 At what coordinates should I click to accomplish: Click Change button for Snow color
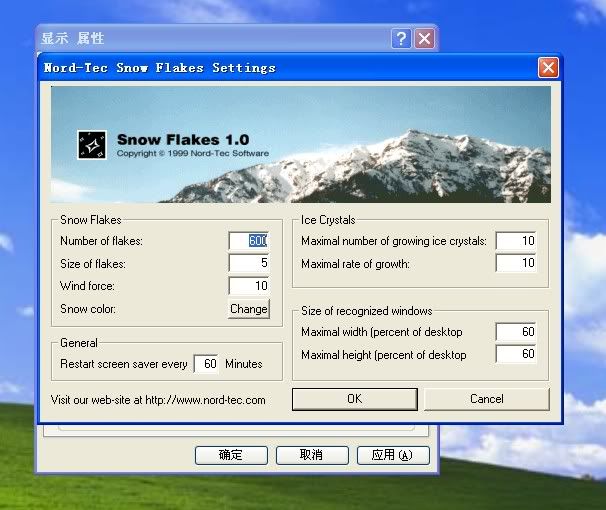[249, 309]
